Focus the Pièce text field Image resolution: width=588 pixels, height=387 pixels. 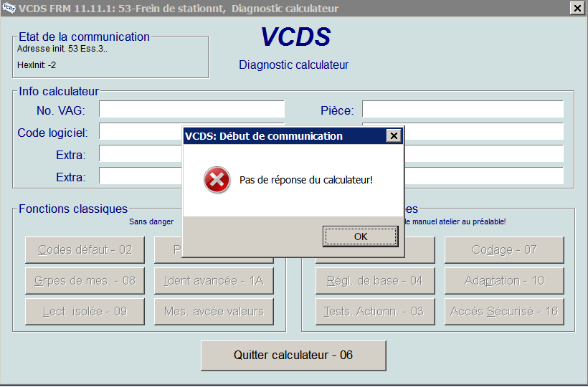(x=463, y=110)
